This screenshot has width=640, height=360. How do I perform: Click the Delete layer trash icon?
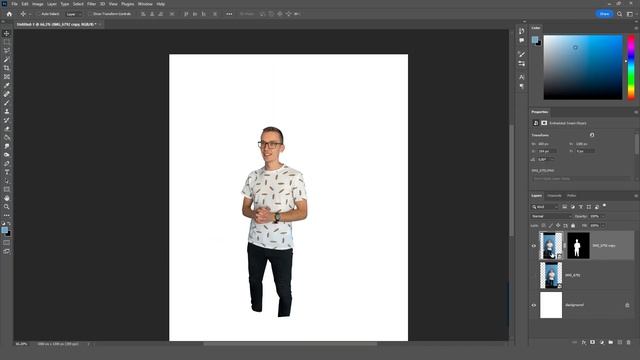point(629,342)
